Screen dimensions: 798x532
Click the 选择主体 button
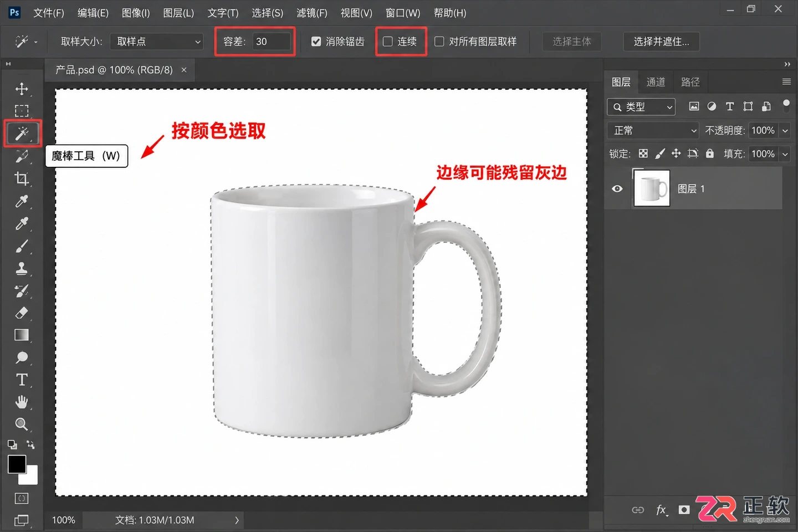pos(571,42)
